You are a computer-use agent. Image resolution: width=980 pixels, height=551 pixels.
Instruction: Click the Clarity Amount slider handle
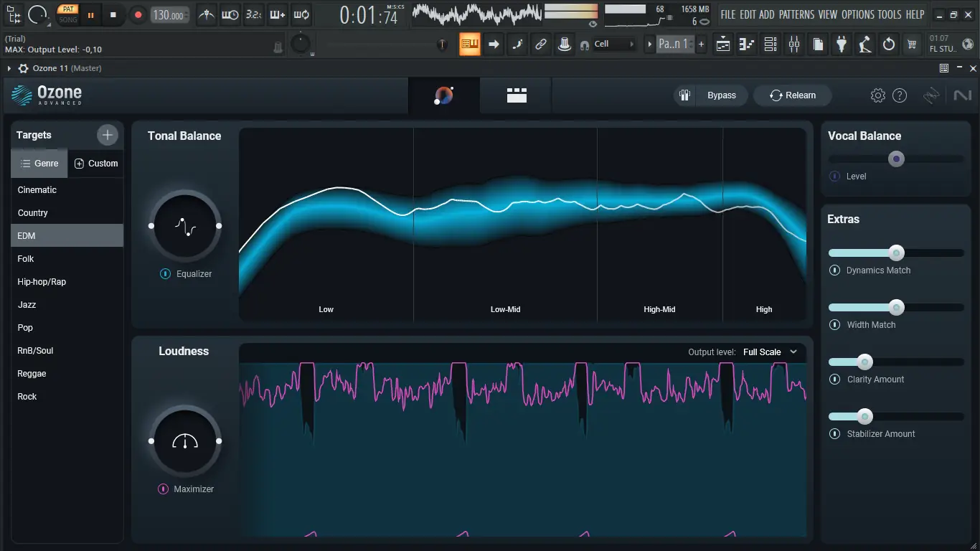(x=865, y=362)
